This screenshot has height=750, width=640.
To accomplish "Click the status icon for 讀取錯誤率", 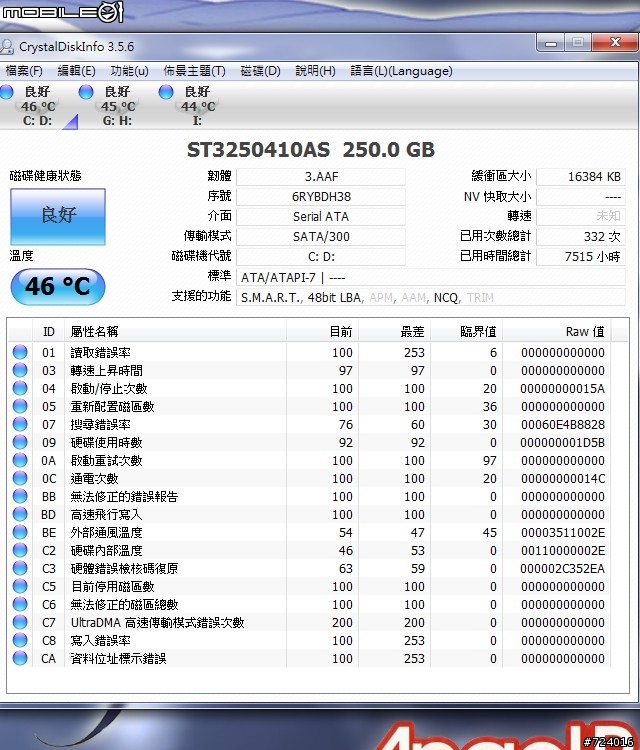I will (x=20, y=352).
